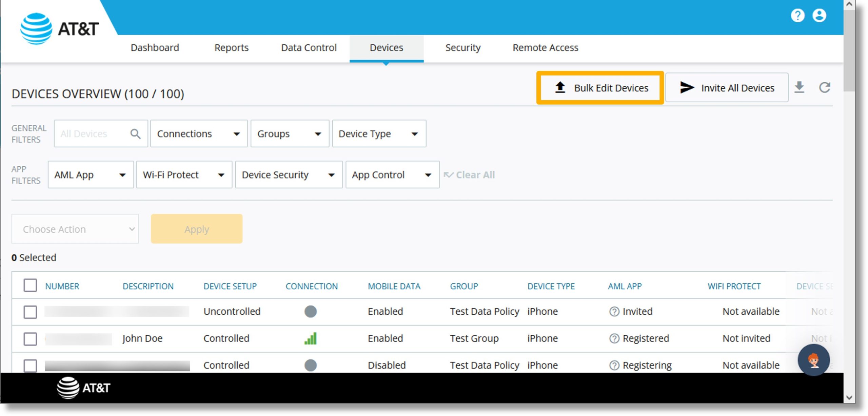Click the Invite All Devices icon
Viewport: 868px width, 416px height.
click(x=682, y=87)
